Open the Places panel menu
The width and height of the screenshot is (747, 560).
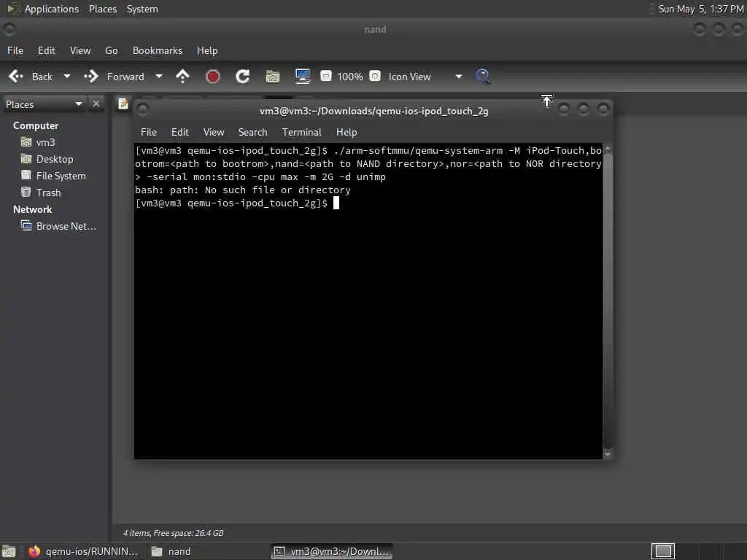pos(103,9)
